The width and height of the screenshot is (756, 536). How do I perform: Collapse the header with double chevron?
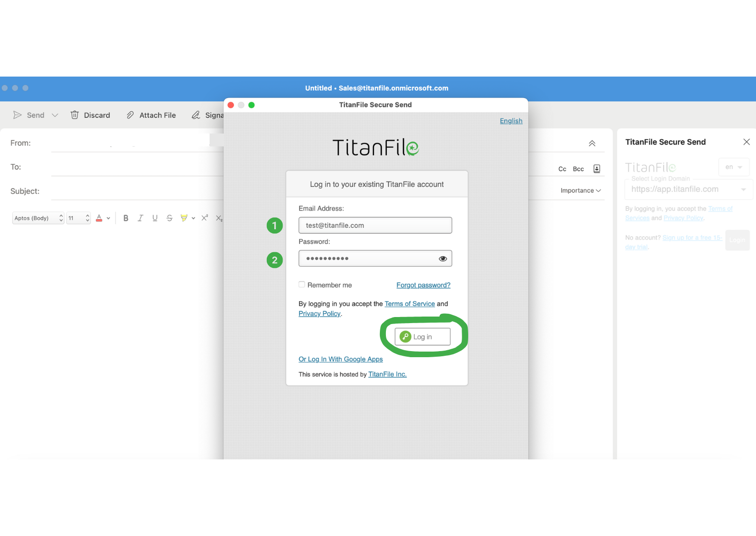592,143
